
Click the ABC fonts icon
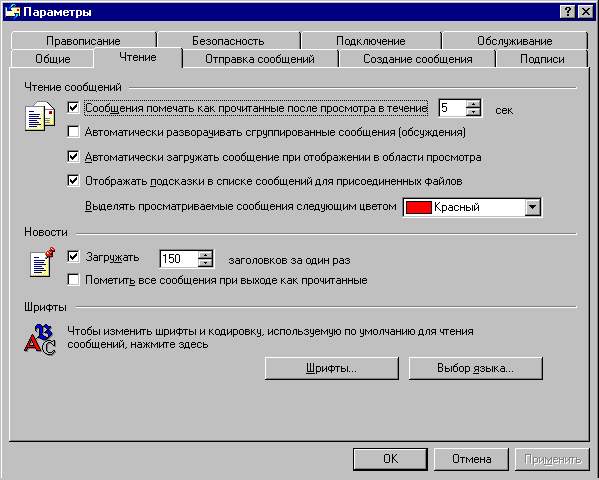coord(40,339)
